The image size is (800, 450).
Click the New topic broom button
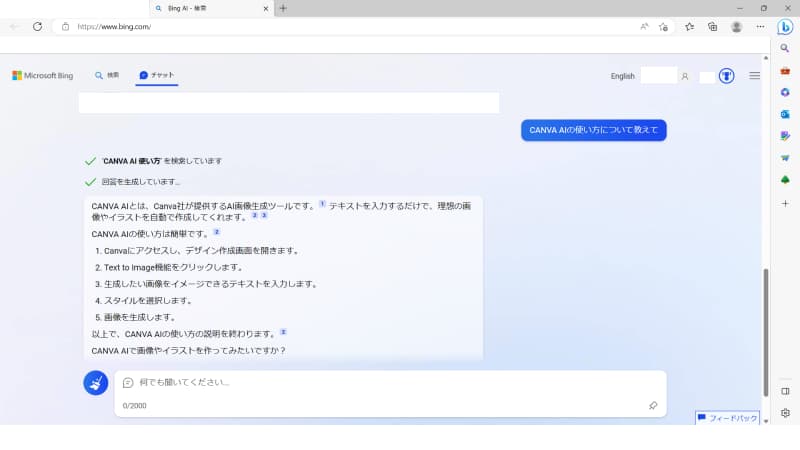[x=95, y=383]
